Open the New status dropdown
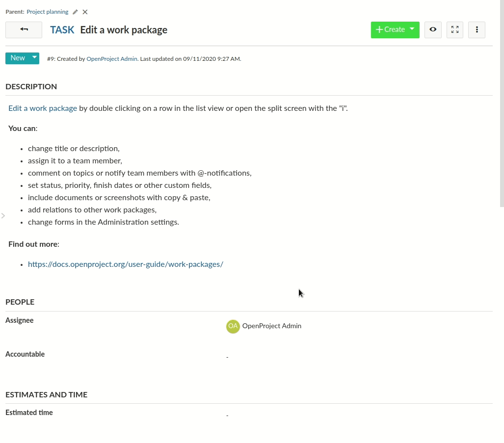Image resolution: width=504 pixels, height=443 pixels. coord(22,58)
